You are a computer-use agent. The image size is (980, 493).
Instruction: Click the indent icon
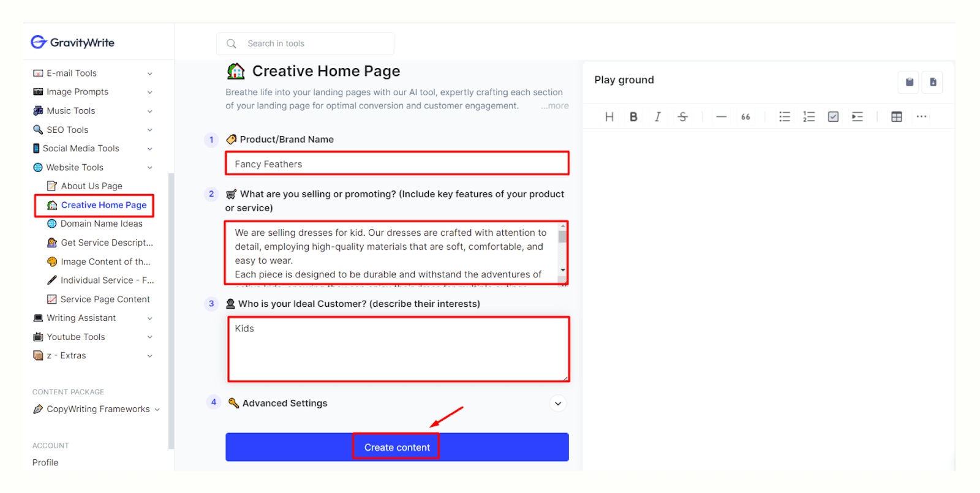858,116
